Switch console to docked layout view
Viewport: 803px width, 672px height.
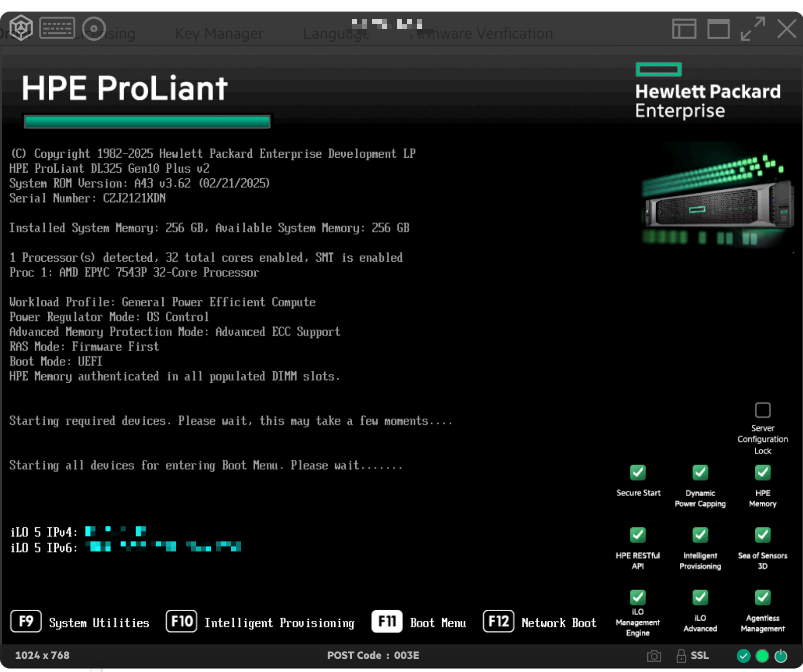(x=684, y=29)
